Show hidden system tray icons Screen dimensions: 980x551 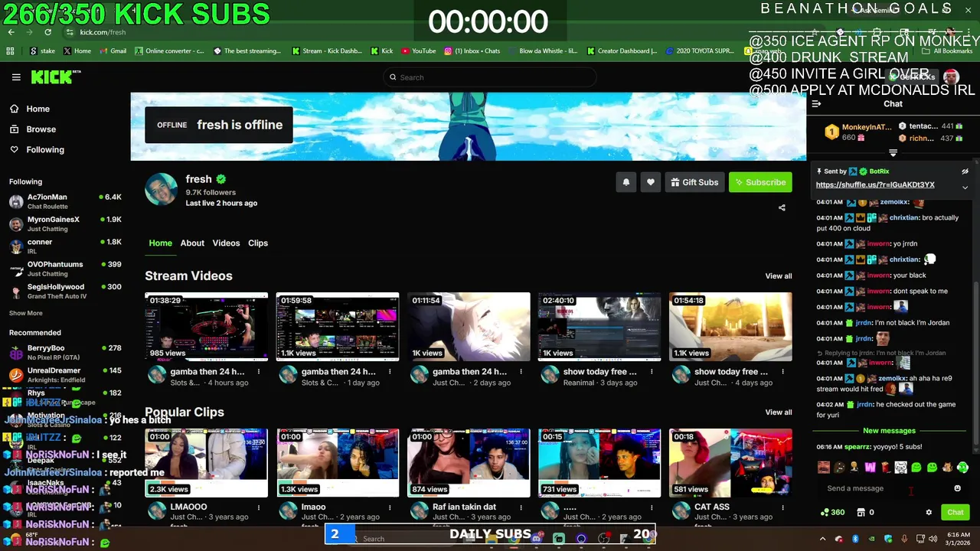pyautogui.click(x=823, y=539)
